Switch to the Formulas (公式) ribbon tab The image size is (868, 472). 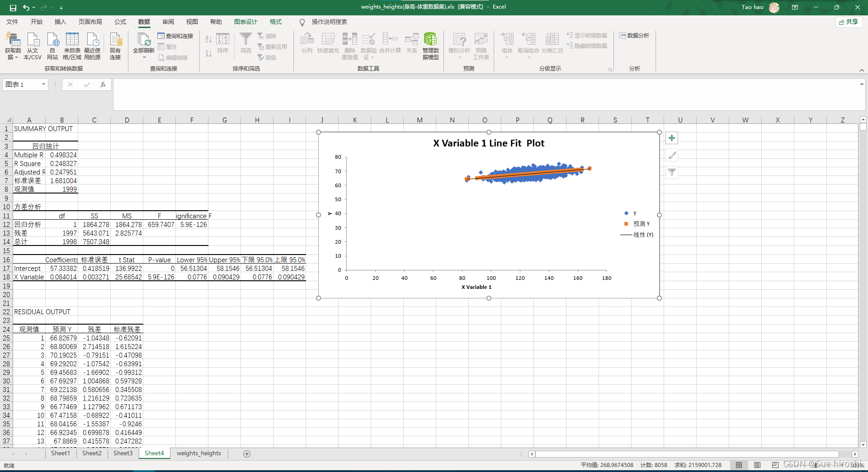[120, 22]
